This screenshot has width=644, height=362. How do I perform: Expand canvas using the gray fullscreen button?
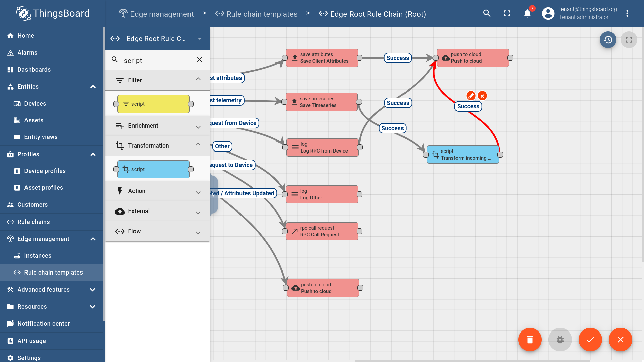click(x=629, y=40)
